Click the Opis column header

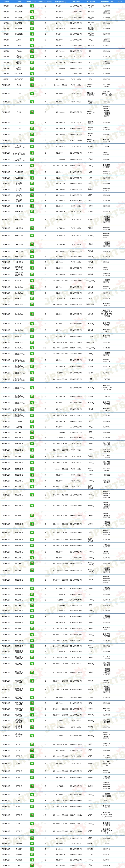[120, 2]
